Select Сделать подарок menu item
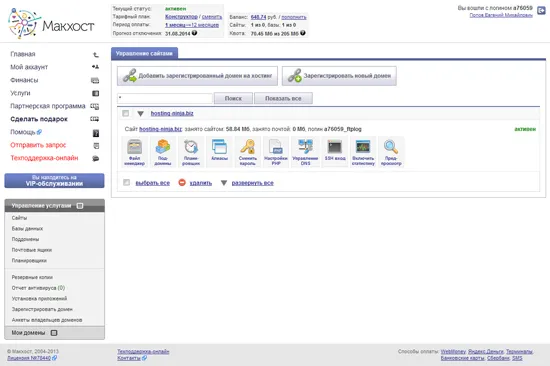Screen dimensions: 550x366 (x=39, y=119)
